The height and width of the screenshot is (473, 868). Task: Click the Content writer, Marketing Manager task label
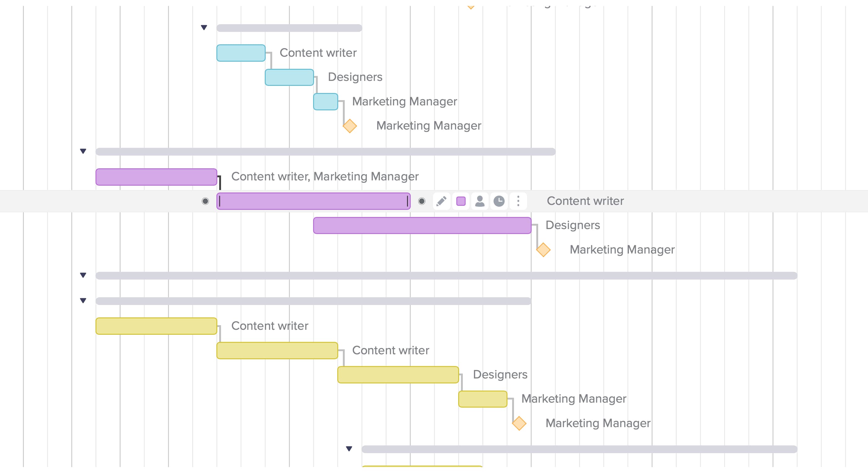[x=325, y=176]
